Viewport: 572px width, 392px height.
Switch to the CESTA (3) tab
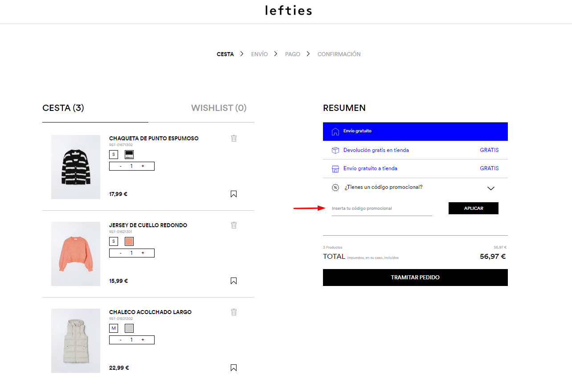(x=63, y=108)
